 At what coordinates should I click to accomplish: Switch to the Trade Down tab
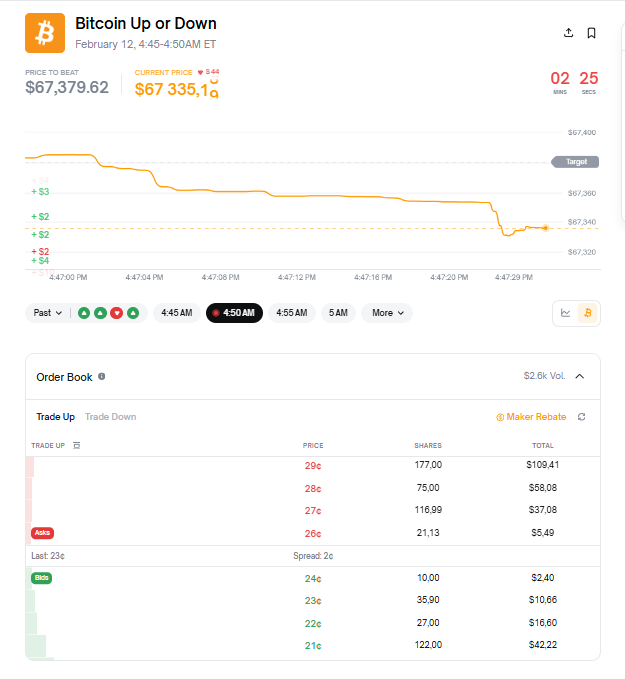click(x=110, y=417)
